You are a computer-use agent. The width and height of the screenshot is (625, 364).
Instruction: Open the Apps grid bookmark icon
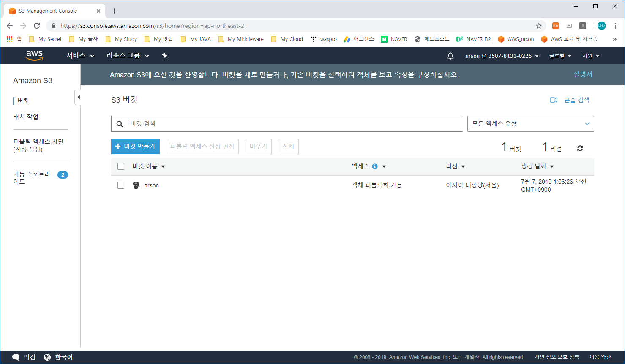10,39
